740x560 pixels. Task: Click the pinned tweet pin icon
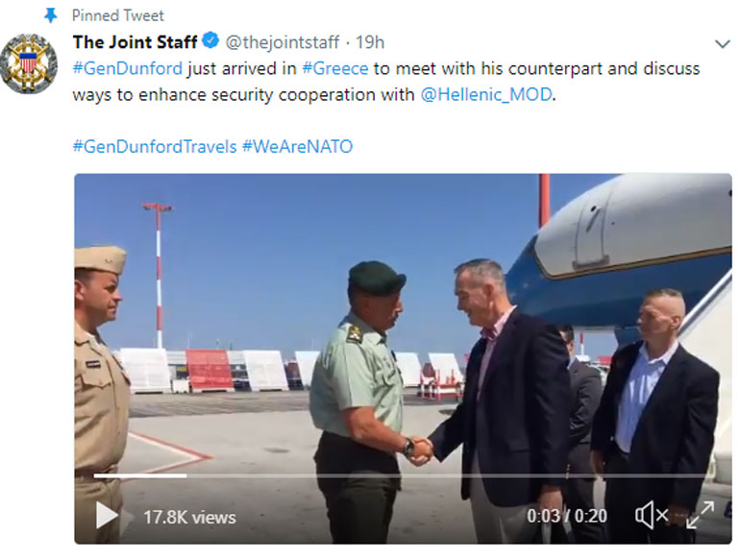click(x=50, y=16)
